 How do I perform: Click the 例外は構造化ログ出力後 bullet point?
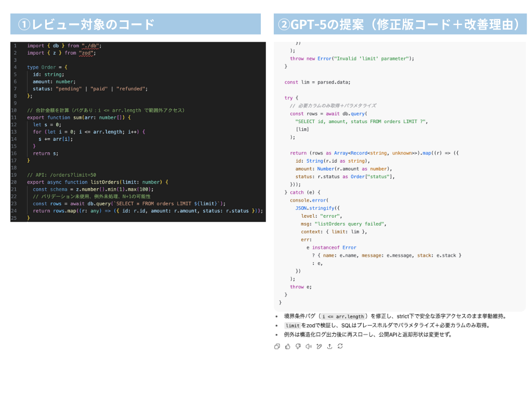368,335
